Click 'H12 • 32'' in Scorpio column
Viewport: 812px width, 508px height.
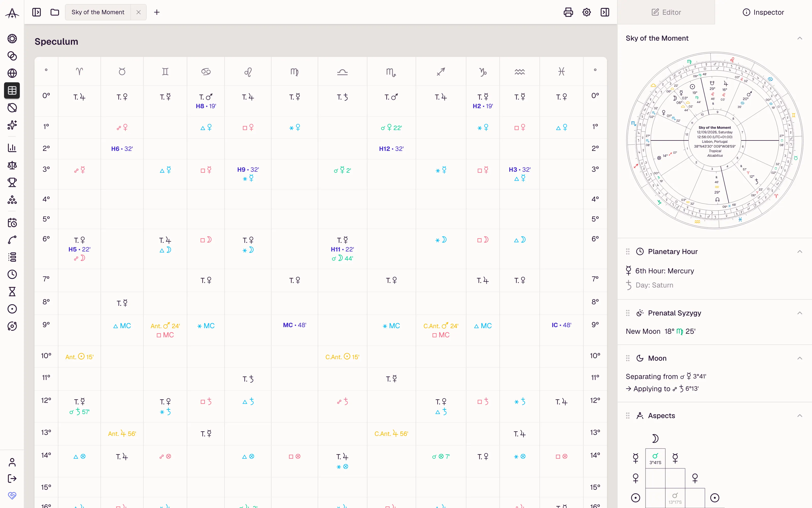click(x=391, y=149)
